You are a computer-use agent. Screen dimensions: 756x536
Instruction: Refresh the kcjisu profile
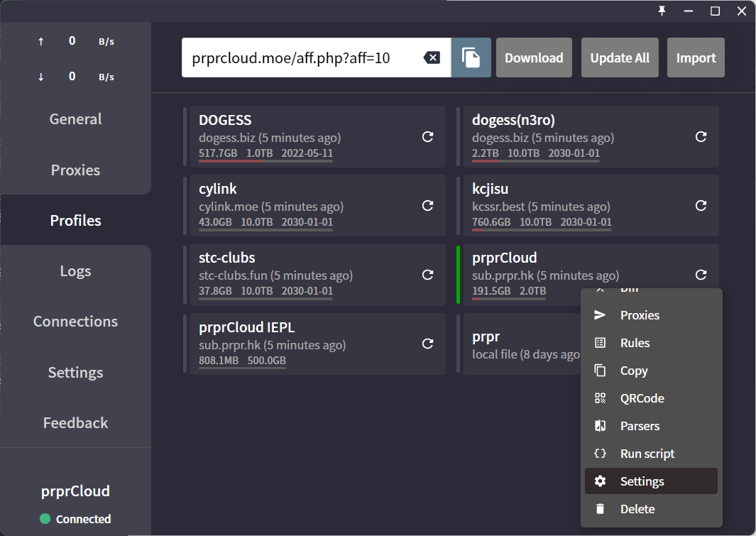[701, 205]
